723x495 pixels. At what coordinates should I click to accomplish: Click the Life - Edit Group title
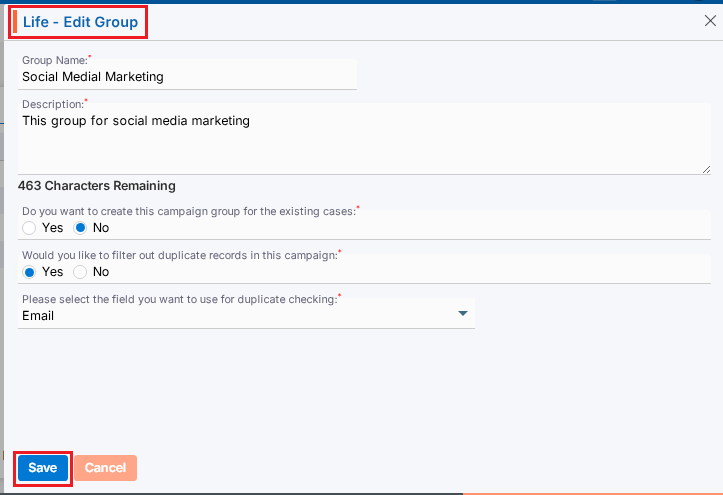pos(80,21)
